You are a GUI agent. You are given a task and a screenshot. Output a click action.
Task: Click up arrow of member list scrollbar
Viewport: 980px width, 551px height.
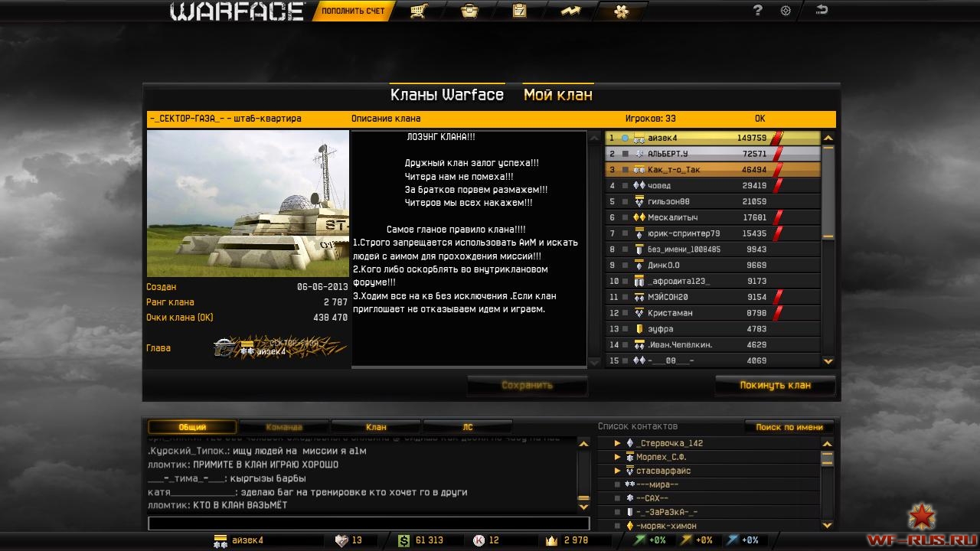tap(828, 138)
